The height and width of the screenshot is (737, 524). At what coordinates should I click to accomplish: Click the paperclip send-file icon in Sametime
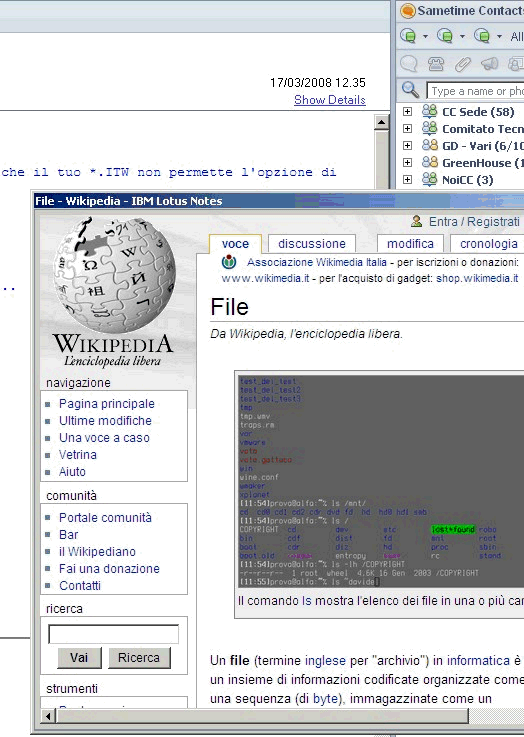pyautogui.click(x=463, y=64)
